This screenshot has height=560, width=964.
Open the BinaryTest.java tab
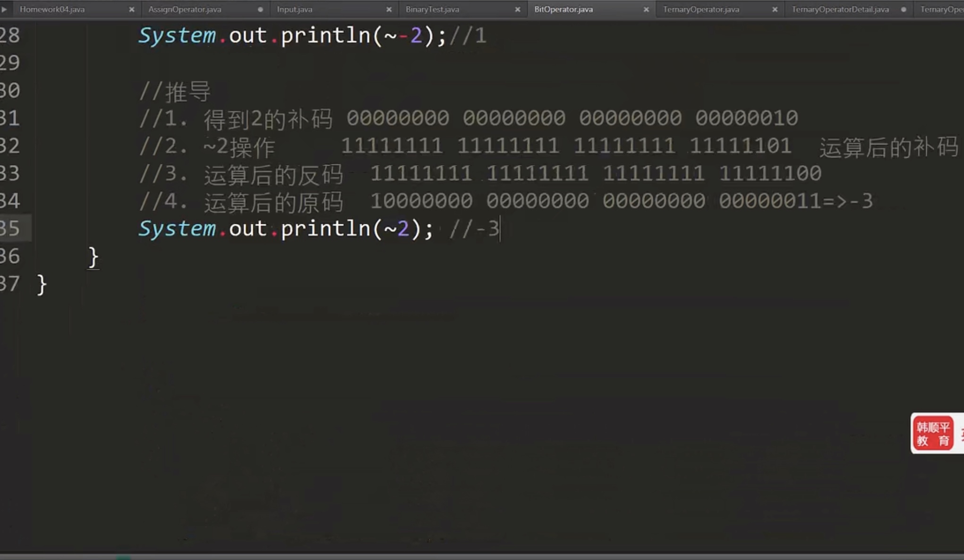pos(432,9)
